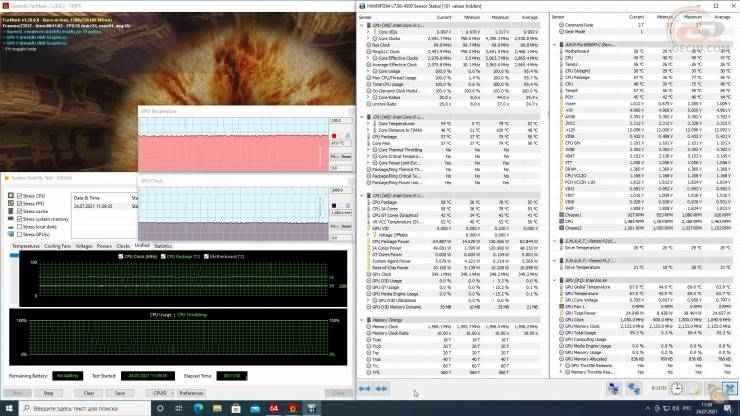Open Task View from the taskbar
This screenshot has width=740, height=416.
pos(179,408)
